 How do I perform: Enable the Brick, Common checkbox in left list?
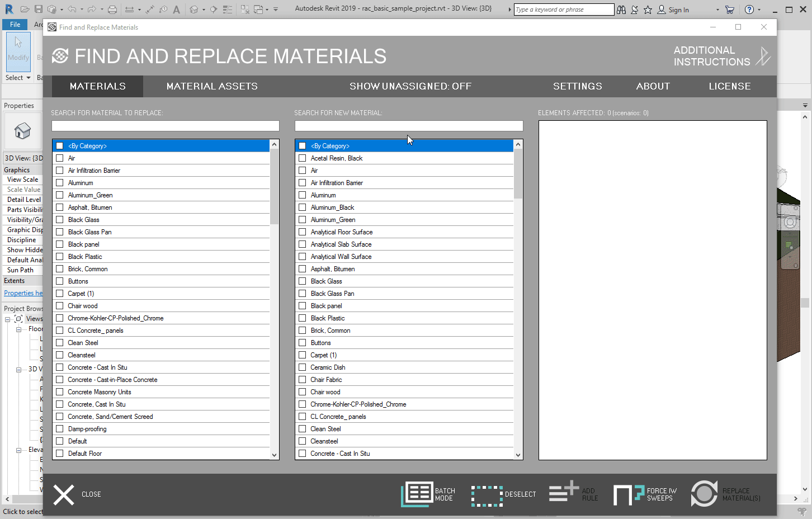(60, 269)
